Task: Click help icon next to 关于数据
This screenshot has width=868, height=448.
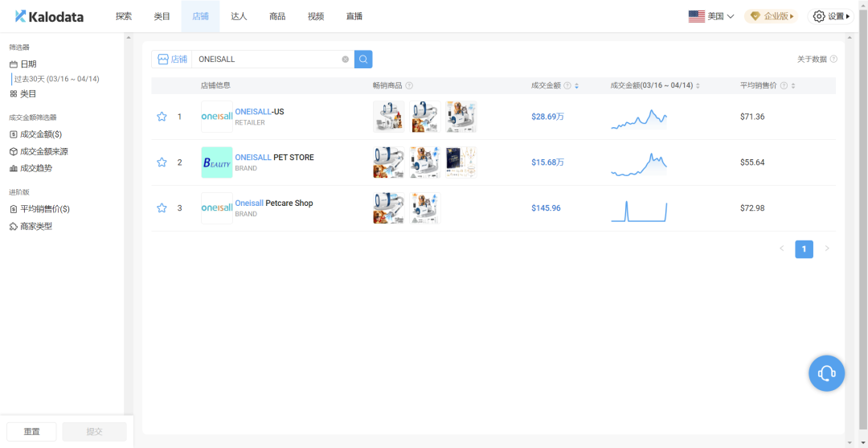Action: (x=833, y=60)
